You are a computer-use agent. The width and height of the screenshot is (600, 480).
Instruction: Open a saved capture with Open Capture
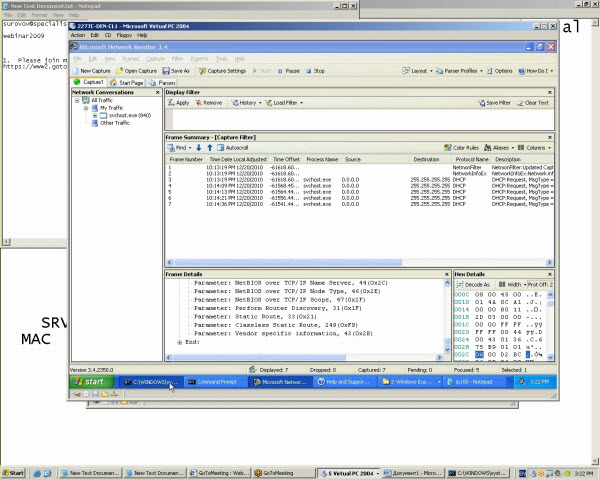pos(140,71)
